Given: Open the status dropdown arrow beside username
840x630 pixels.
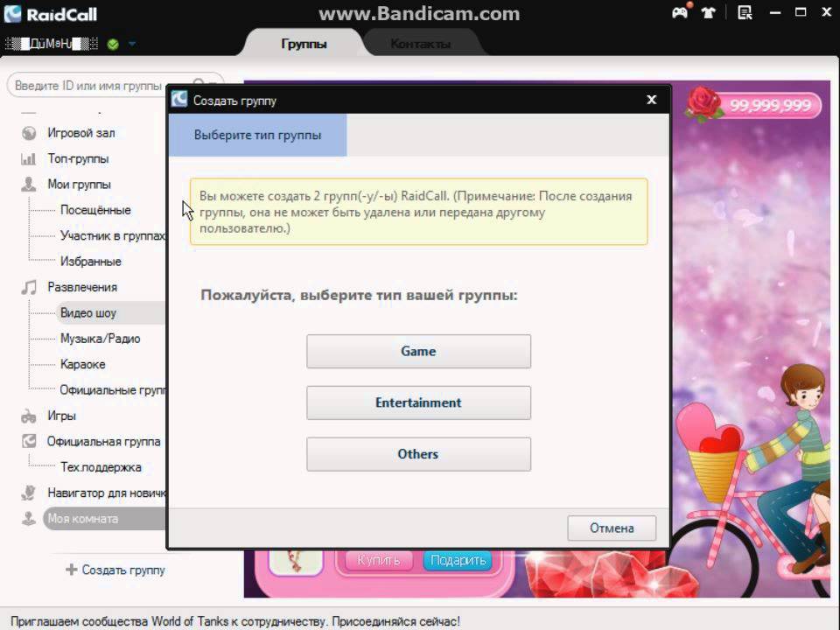Looking at the screenshot, I should tap(132, 44).
